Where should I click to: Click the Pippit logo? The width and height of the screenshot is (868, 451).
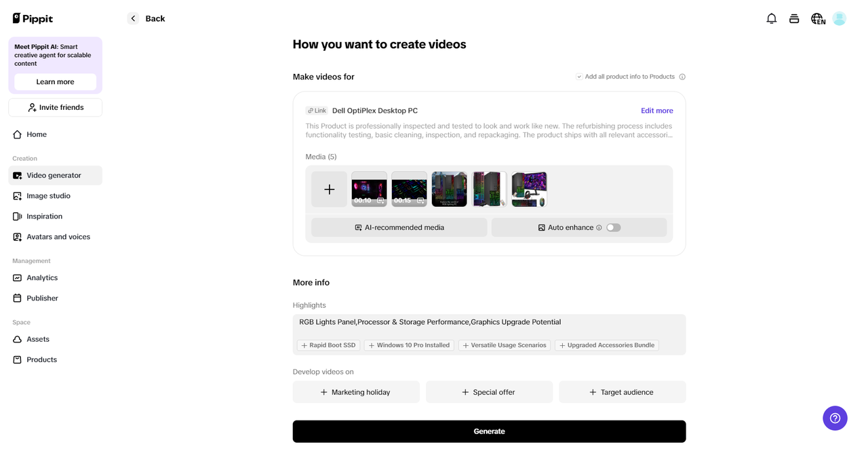(33, 18)
